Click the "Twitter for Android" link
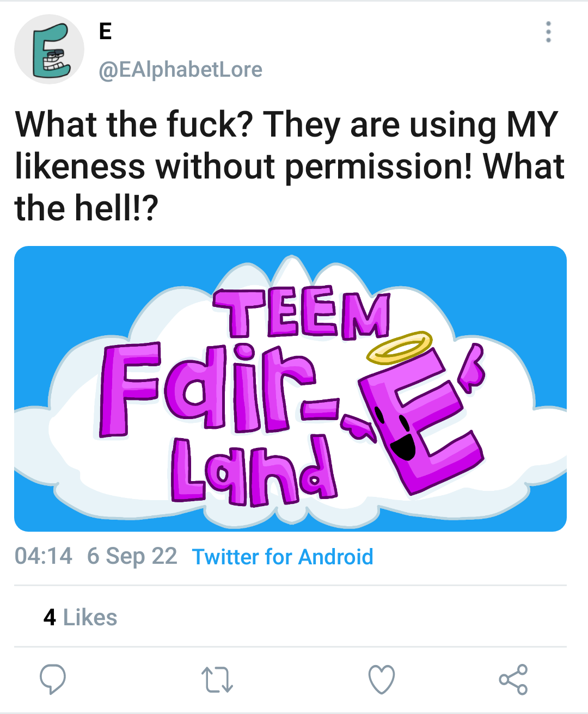The width and height of the screenshot is (588, 714). [283, 557]
